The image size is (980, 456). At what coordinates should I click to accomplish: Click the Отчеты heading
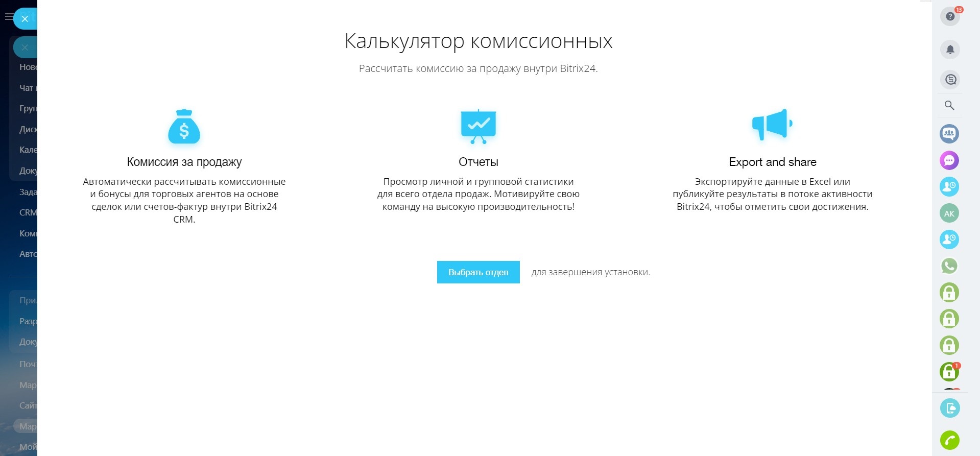click(479, 162)
